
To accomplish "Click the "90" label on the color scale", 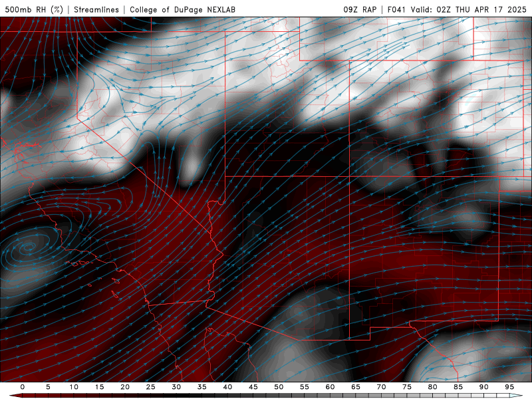I will coord(484,387).
